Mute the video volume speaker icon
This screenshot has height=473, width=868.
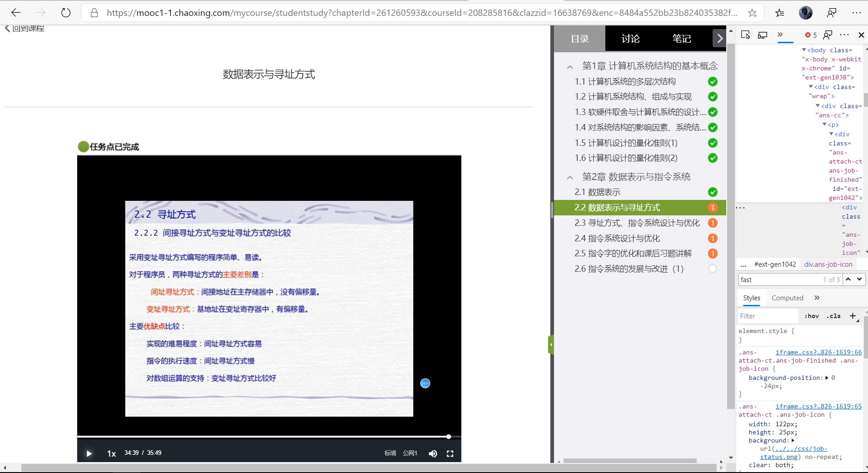pyautogui.click(x=433, y=453)
